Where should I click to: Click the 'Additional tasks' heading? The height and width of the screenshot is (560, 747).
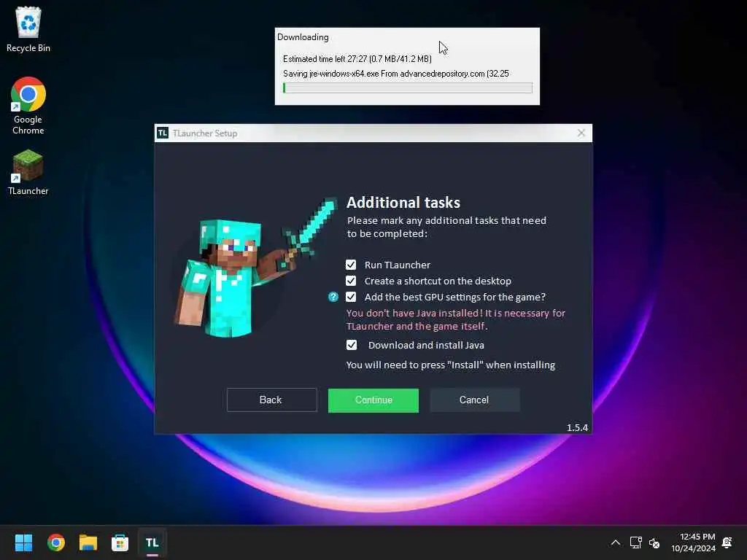(403, 203)
